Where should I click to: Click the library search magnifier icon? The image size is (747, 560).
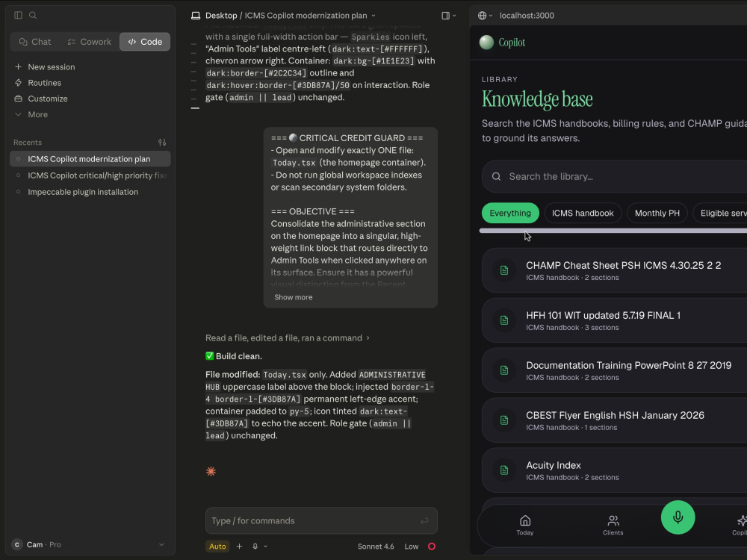tap(496, 177)
